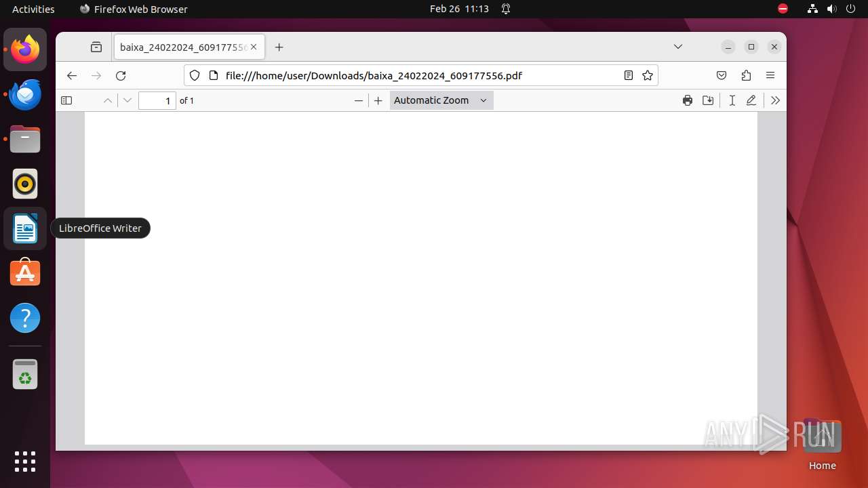Open Firefox Web Browser app menu

pyautogui.click(x=133, y=9)
